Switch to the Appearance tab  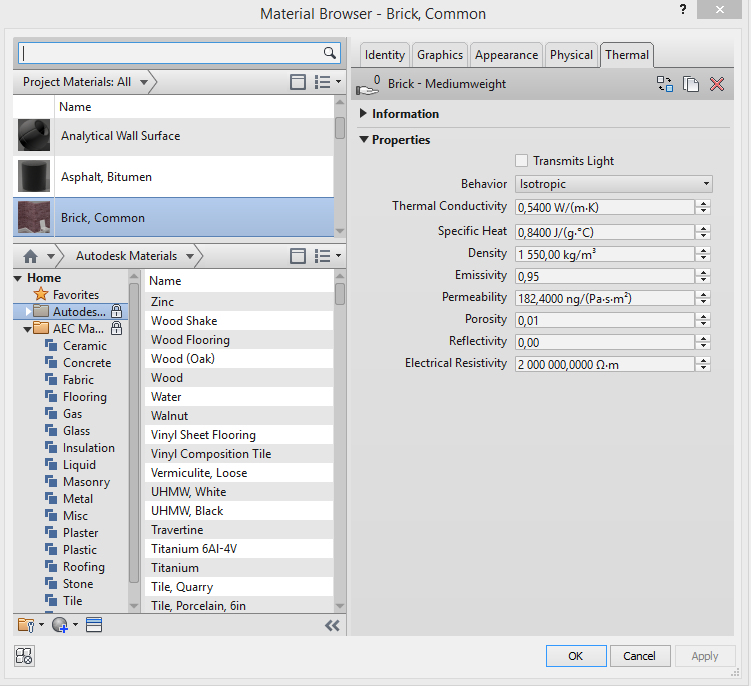click(506, 55)
